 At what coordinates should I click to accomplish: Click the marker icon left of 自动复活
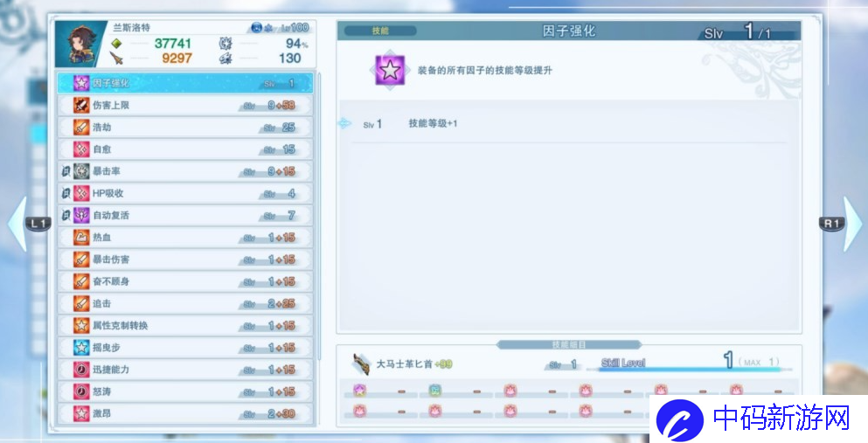click(66, 215)
